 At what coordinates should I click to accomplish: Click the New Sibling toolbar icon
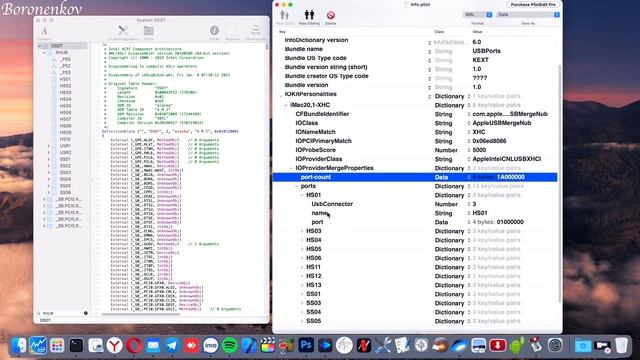point(309,15)
